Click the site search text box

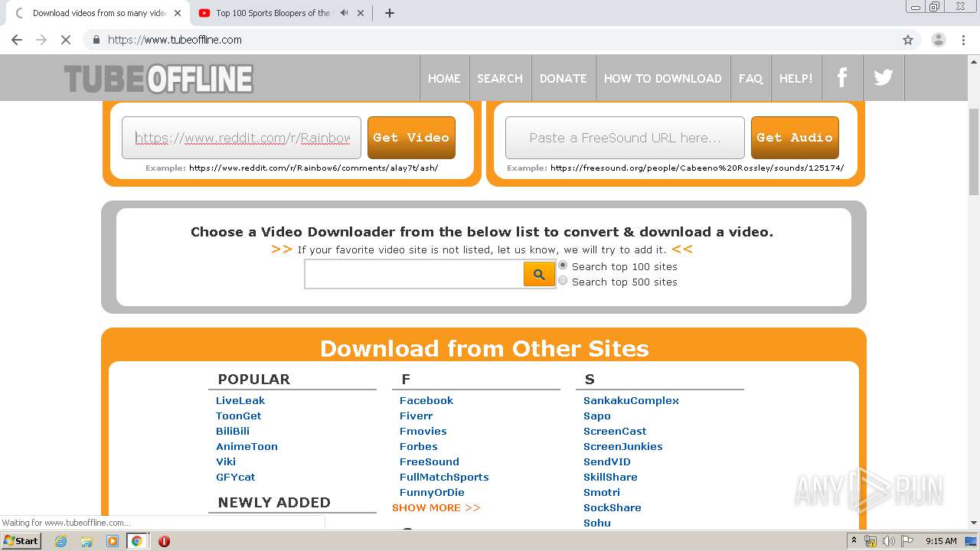[x=413, y=274]
